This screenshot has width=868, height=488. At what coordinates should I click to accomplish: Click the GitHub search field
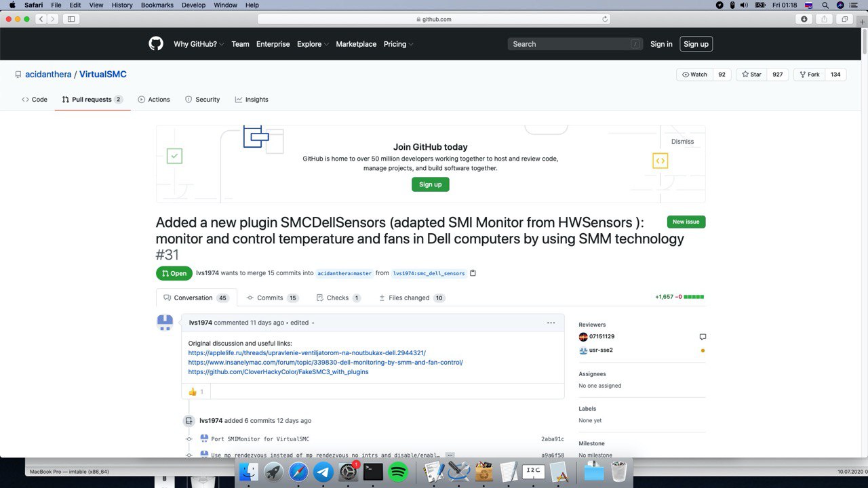(575, 44)
